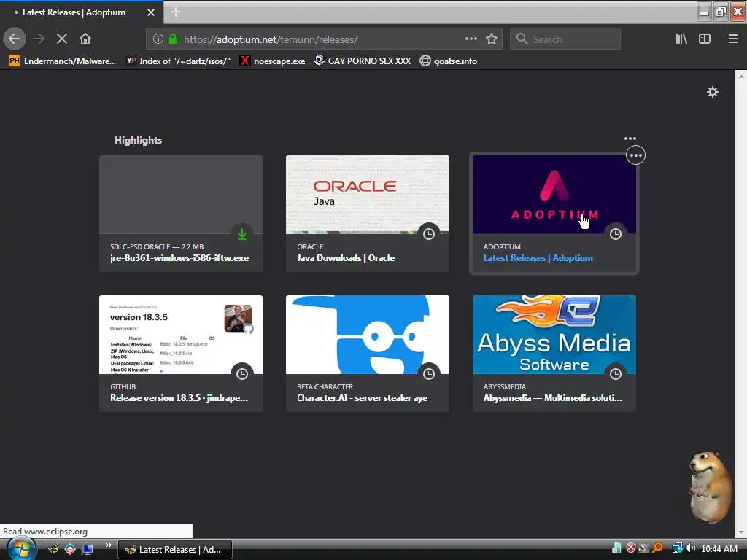Image resolution: width=747 pixels, height=560 pixels.
Task: Open Release version 18.3.5 jindrape link
Action: [x=179, y=398]
